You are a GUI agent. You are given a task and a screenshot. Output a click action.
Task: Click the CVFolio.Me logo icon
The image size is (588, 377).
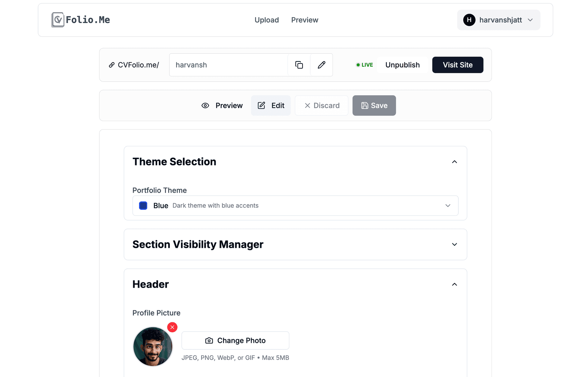click(58, 20)
